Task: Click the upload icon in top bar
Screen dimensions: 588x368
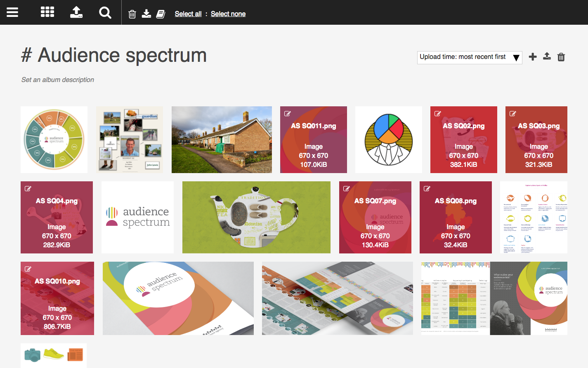Action: tap(76, 12)
